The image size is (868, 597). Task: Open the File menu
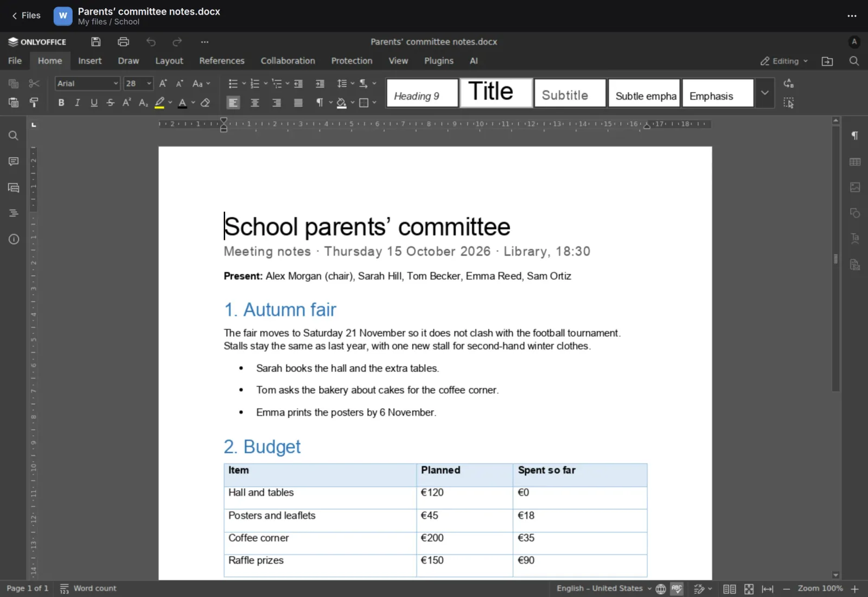coord(15,61)
